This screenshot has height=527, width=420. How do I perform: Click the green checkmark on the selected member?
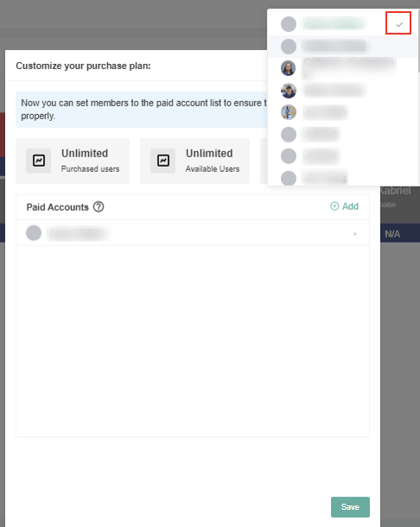point(398,24)
